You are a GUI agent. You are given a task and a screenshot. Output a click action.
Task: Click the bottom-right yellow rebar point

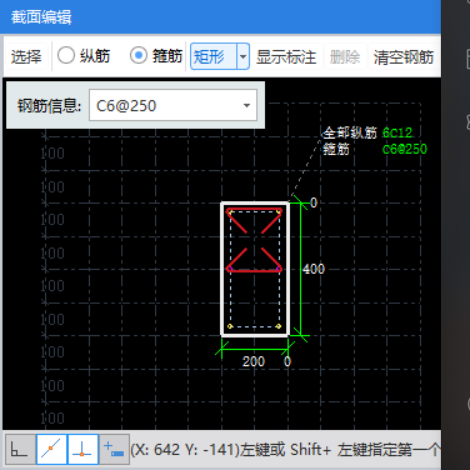tap(279, 326)
